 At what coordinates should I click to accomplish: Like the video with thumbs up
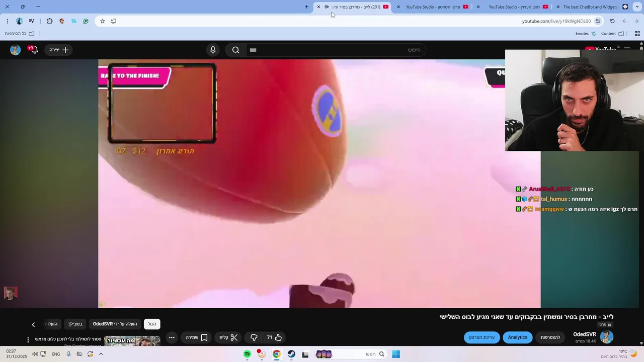(274, 337)
